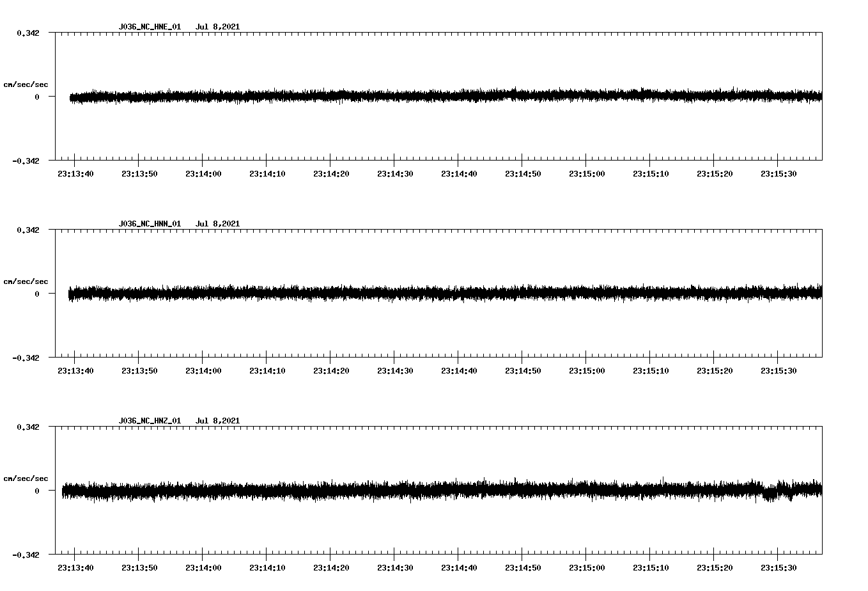Click the 23:15:30 time label under HNN plot

coord(779,371)
